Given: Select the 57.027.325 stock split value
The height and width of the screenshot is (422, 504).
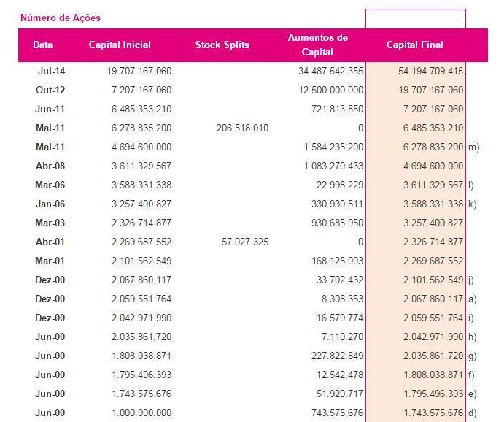Looking at the screenshot, I should point(244,242).
